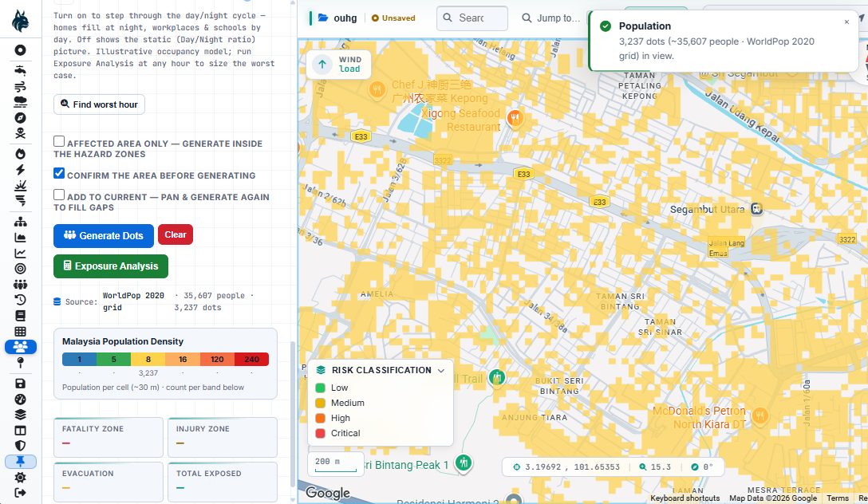Click the red density band labeled 240
Image resolution: width=868 pixels, height=504 pixels.
pyautogui.click(x=252, y=360)
